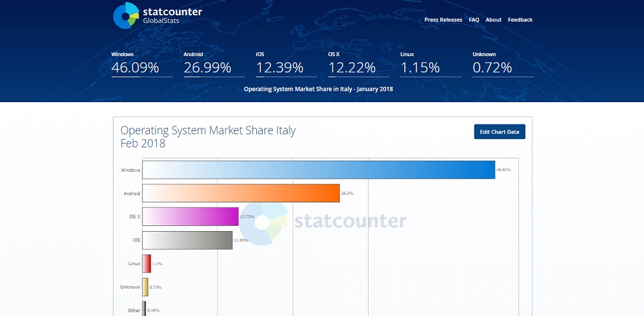The image size is (644, 316).
Task: Click the OS X axis label
Action: [135, 217]
